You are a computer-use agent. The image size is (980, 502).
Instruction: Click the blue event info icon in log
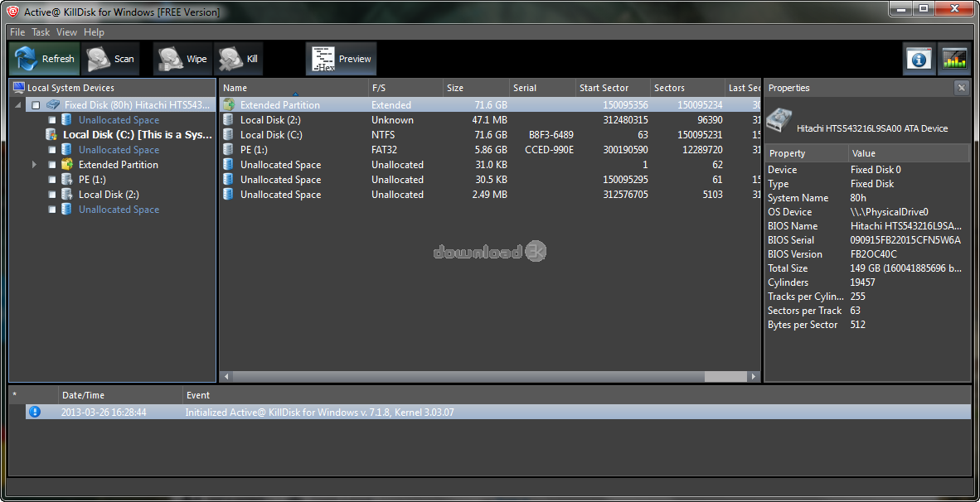click(x=35, y=412)
